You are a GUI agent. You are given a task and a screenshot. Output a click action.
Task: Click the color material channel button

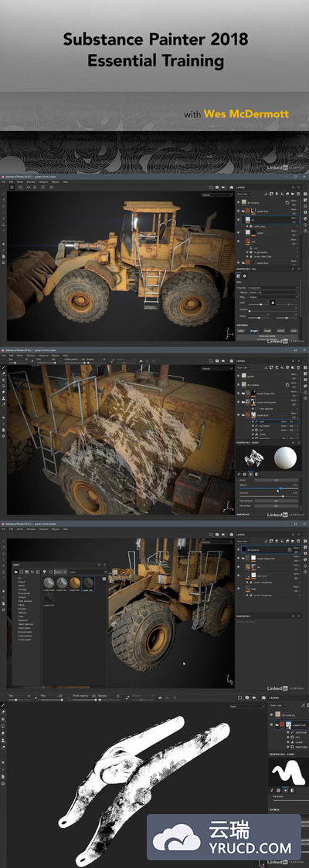pos(241,330)
